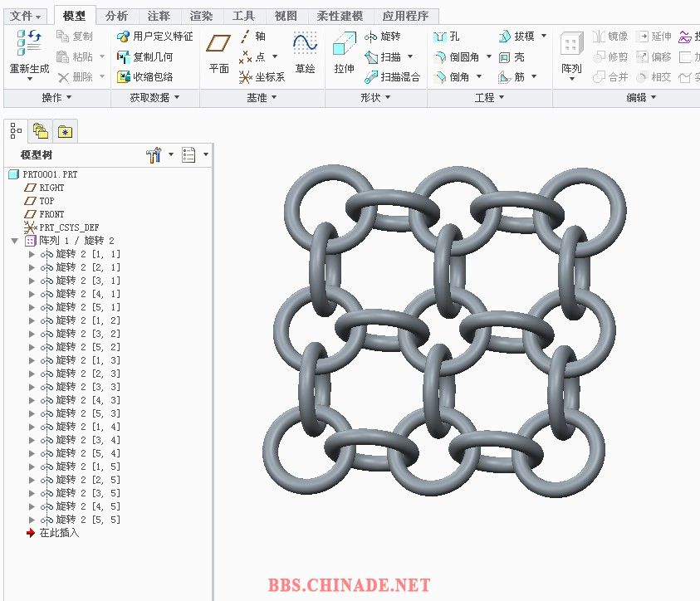Image resolution: width=700 pixels, height=601 pixels.
Task: Select the 壳 shell tool
Action: pos(512,56)
